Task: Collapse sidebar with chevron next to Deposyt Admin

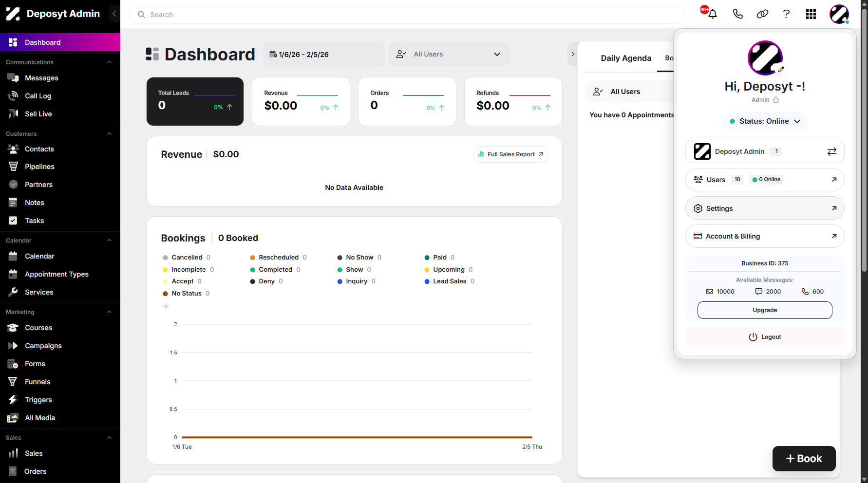Action: coord(114,14)
